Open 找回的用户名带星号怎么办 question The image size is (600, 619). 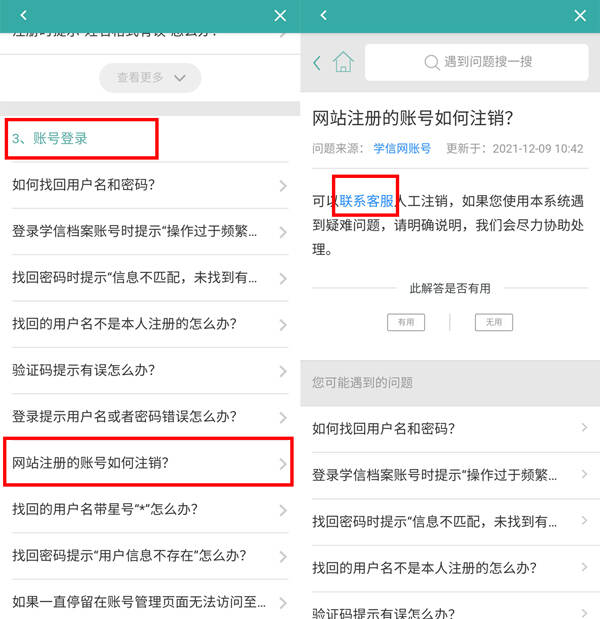(150, 509)
